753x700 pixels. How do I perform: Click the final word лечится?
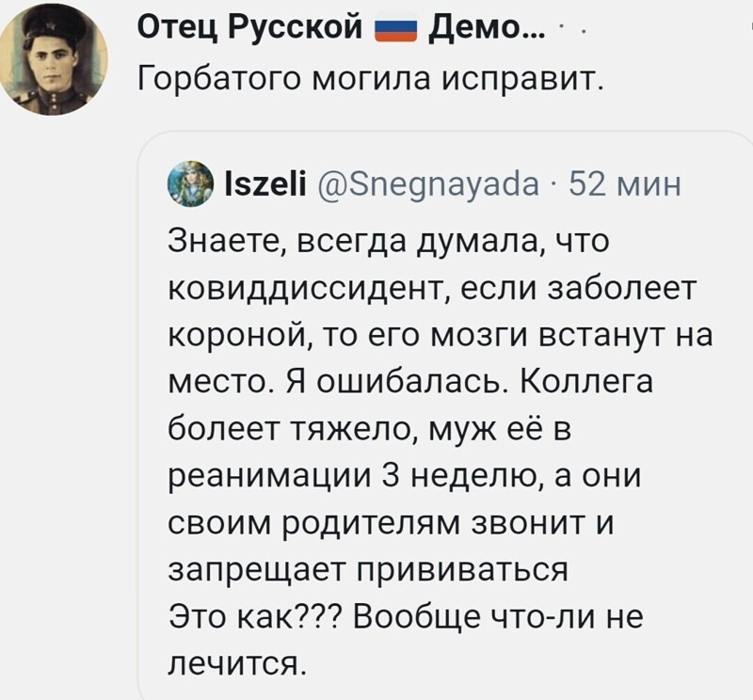click(x=237, y=663)
